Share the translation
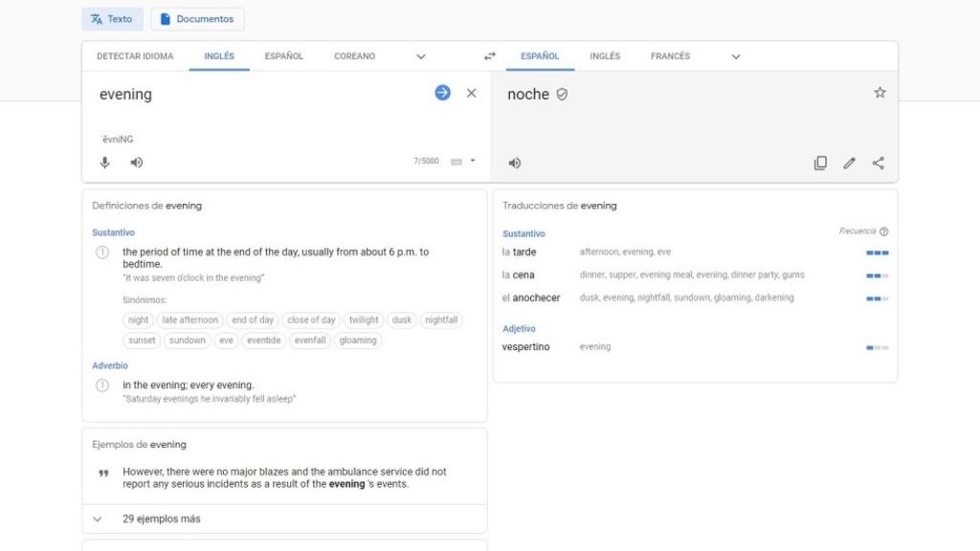The height and width of the screenshot is (551, 980). click(878, 163)
